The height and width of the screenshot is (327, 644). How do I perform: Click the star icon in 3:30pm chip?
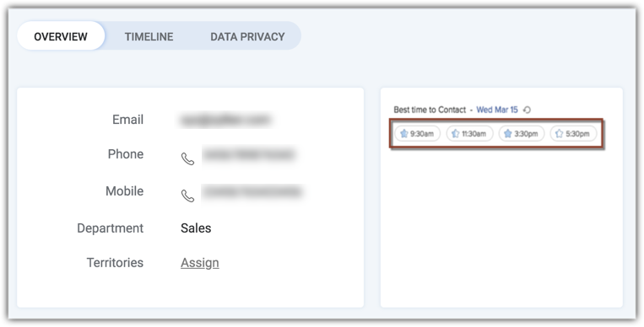[507, 134]
